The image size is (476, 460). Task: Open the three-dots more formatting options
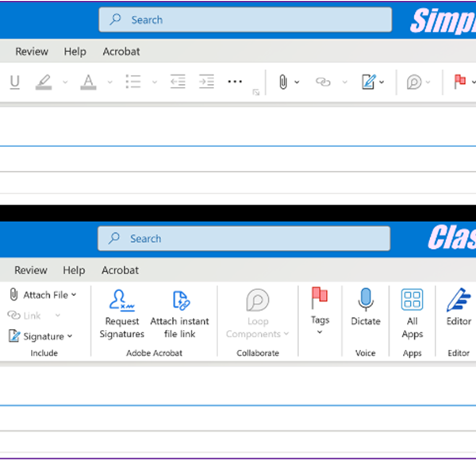coord(235,82)
